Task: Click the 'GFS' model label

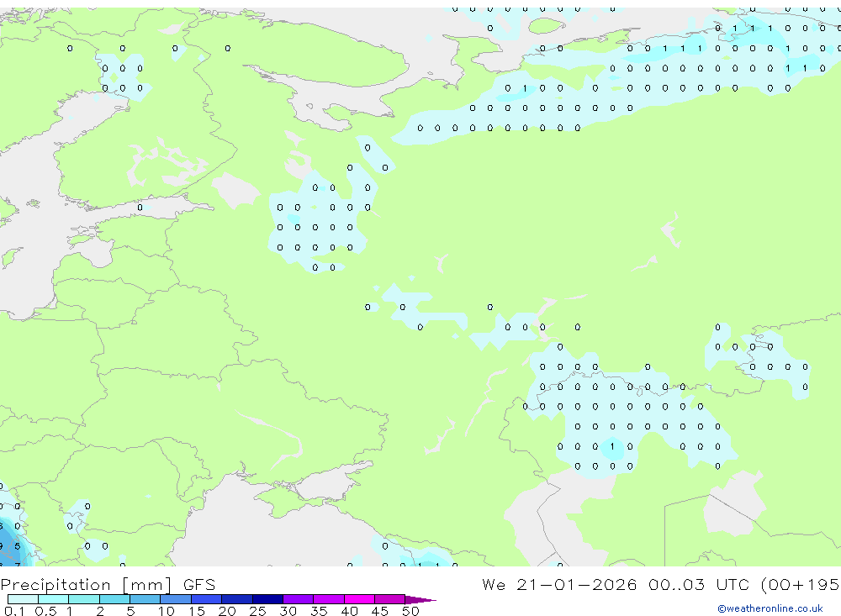Action: pyautogui.click(x=199, y=585)
